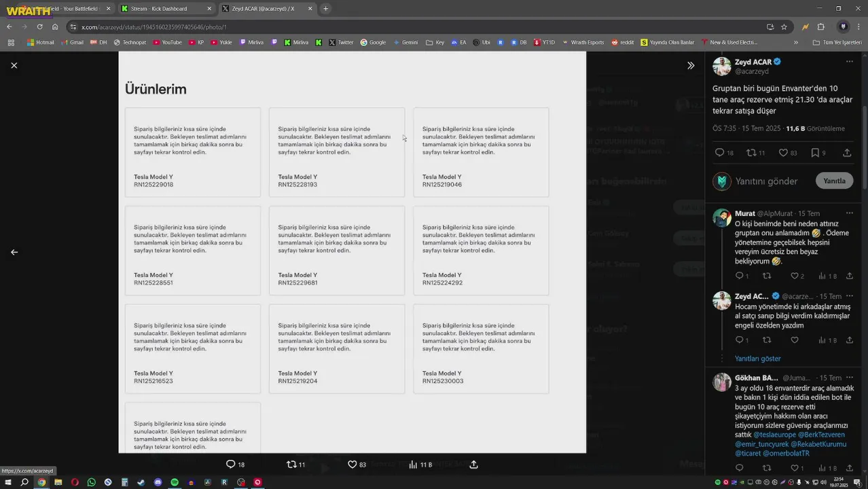
Task: Click the retweet icon on the bottom photo bar
Action: pos(291,465)
